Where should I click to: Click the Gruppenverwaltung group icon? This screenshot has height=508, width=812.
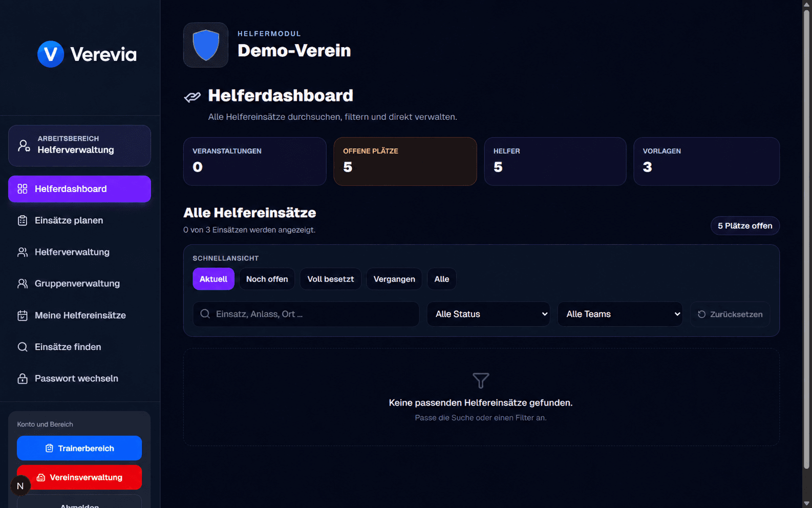(x=23, y=284)
